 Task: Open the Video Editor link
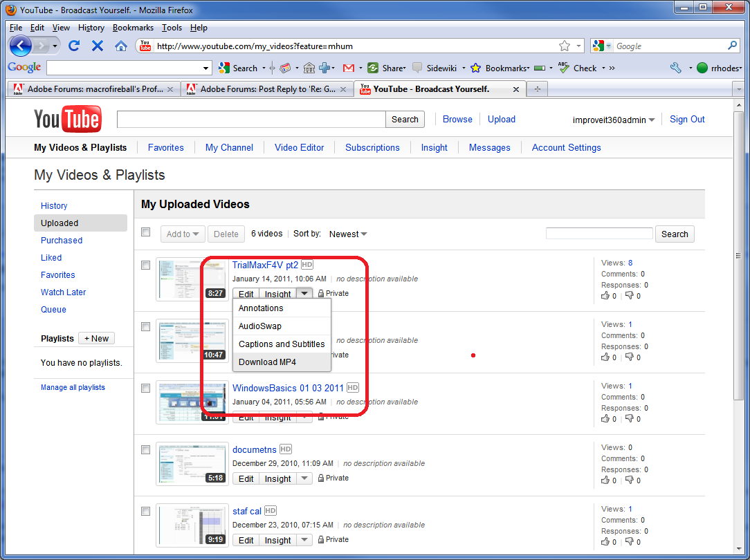pos(300,148)
